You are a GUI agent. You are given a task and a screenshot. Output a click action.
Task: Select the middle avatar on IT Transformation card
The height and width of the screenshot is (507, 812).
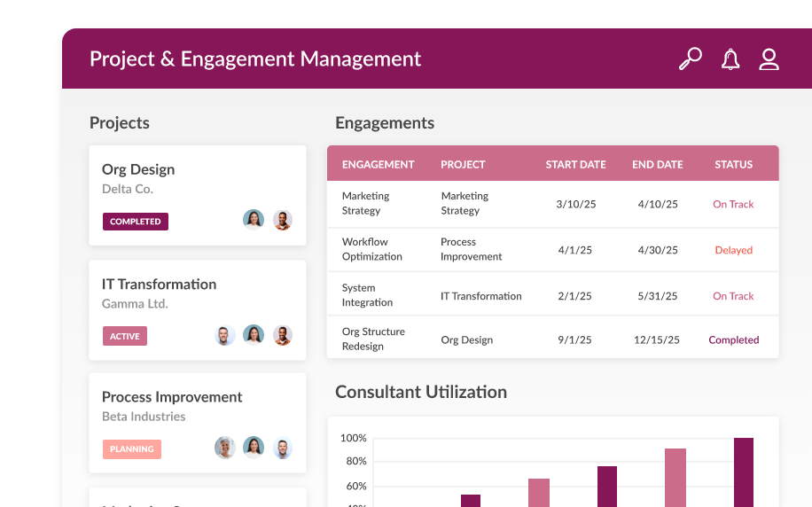click(x=254, y=334)
